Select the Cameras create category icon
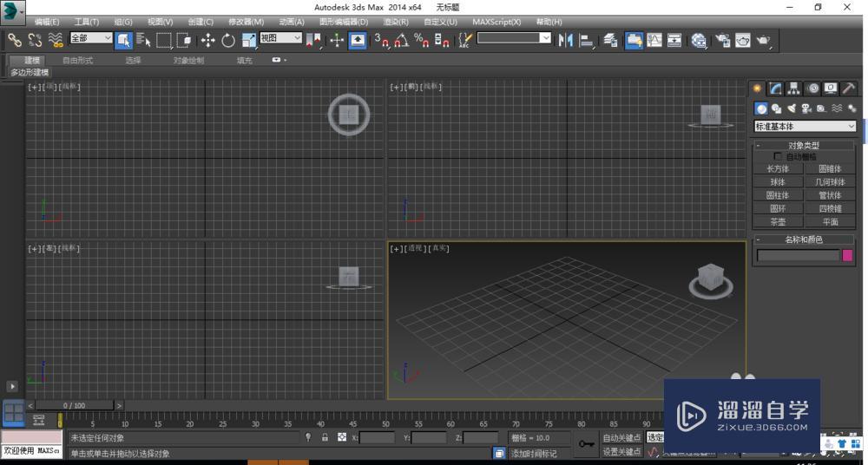868x465 pixels. click(806, 109)
